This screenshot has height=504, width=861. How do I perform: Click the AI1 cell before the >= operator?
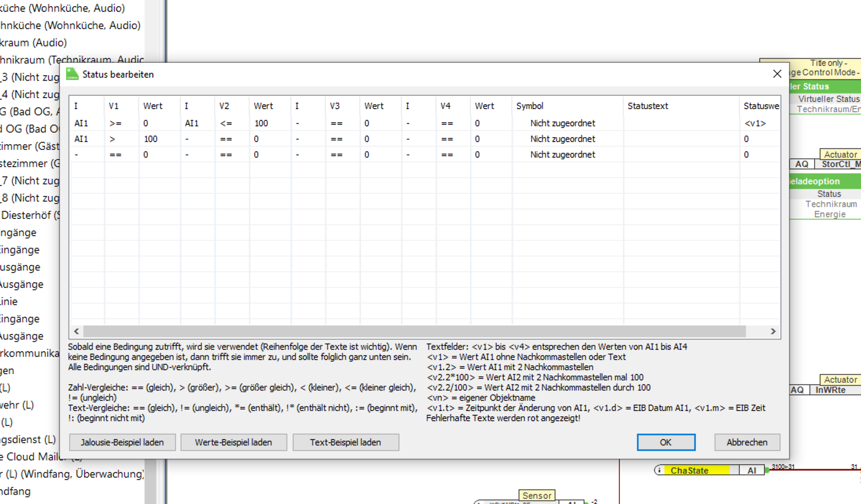point(81,123)
